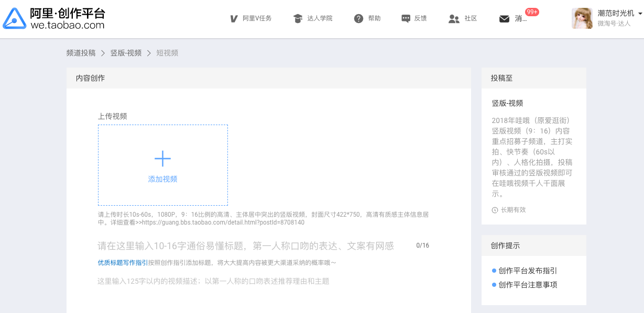Click the messages envelope icon
Screen dimensions: 644x313
coord(504,19)
